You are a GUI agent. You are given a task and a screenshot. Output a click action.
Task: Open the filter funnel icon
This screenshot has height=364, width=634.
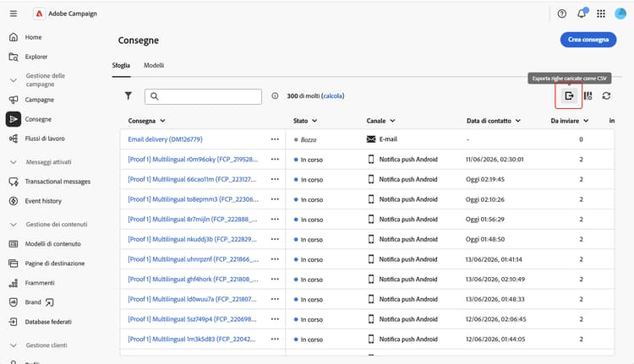(128, 95)
